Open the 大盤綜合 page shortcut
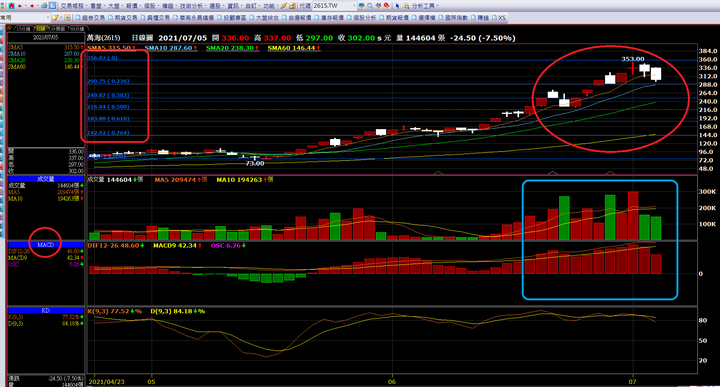Screen dimensions: 720x387 (x=264, y=17)
